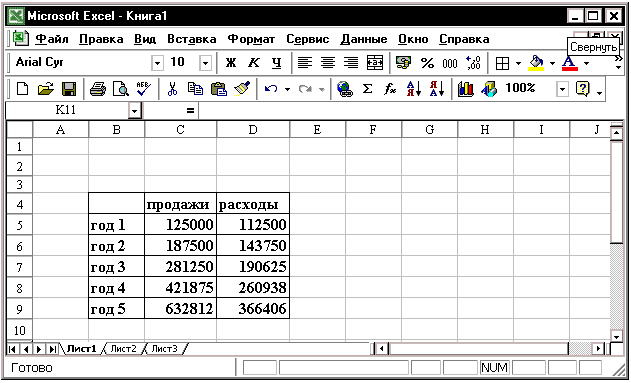Undo last action arrow icon
The width and height of the screenshot is (631, 383).
click(x=271, y=89)
